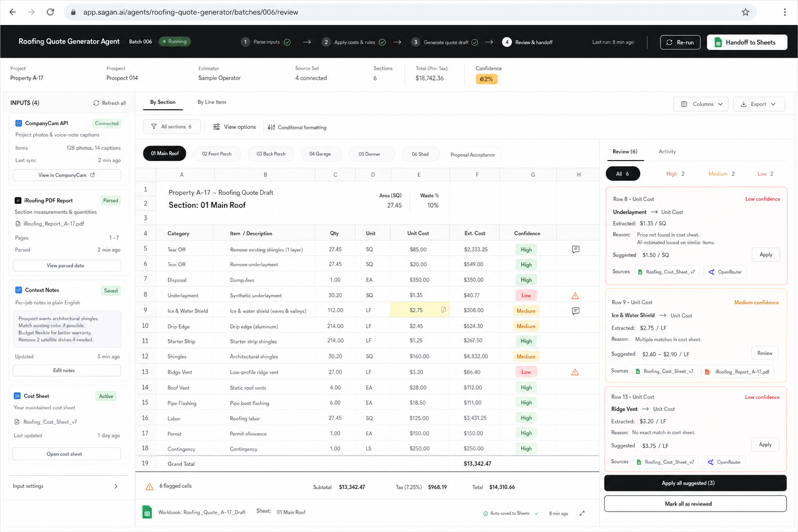Open the comment icon on row 5
Image resolution: width=798 pixels, height=532 pixels.
(x=576, y=249)
